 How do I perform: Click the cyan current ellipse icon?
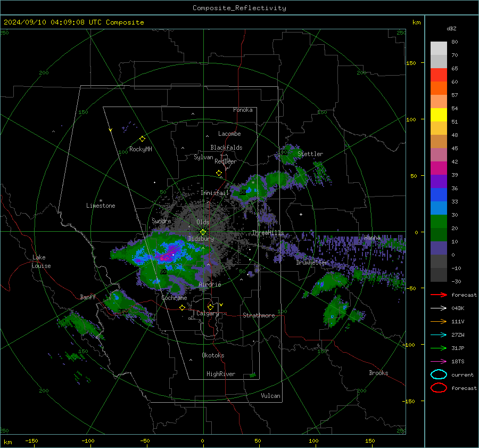(x=439, y=374)
